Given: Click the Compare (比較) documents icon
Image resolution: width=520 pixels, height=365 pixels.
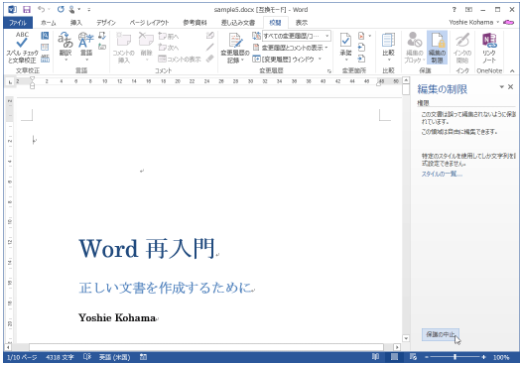Looking at the screenshot, I should tap(388, 47).
